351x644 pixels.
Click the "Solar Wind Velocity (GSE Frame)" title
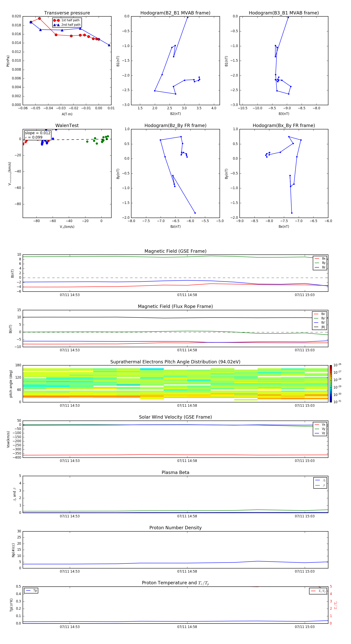(175, 417)
